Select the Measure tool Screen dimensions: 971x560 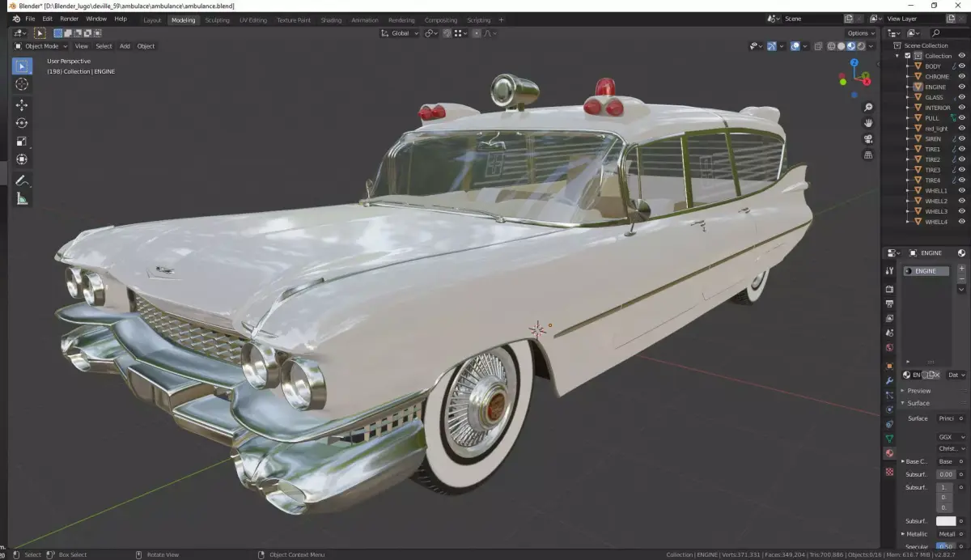click(22, 198)
